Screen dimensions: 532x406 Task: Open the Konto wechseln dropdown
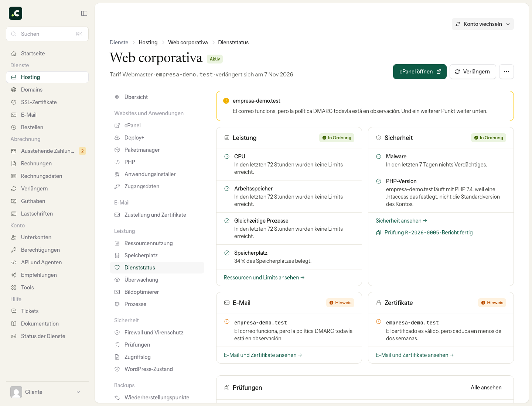click(482, 24)
